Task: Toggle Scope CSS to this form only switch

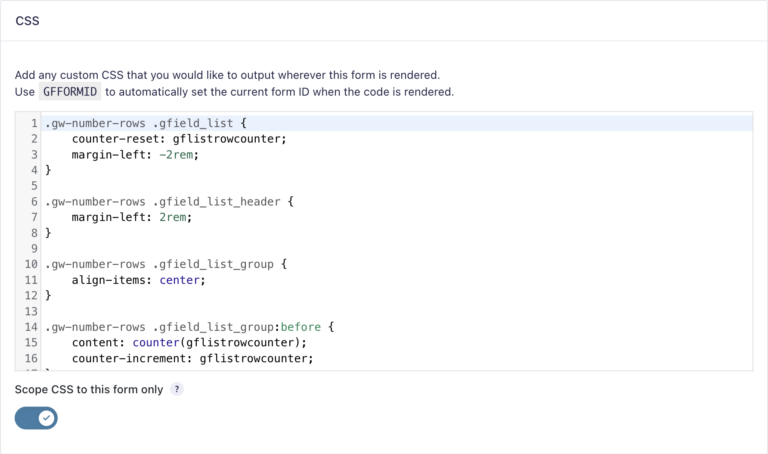Action: pyautogui.click(x=36, y=418)
